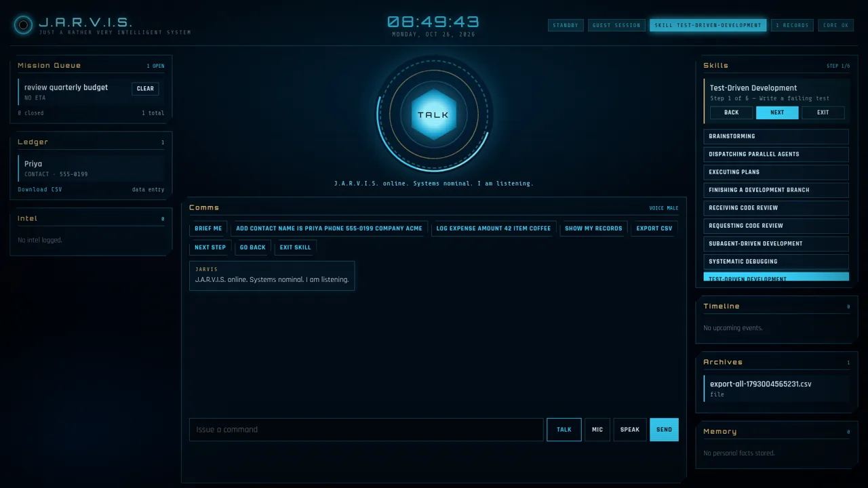Select the BRAINSTORMING skill
The height and width of the screenshot is (488, 868).
coord(776,136)
